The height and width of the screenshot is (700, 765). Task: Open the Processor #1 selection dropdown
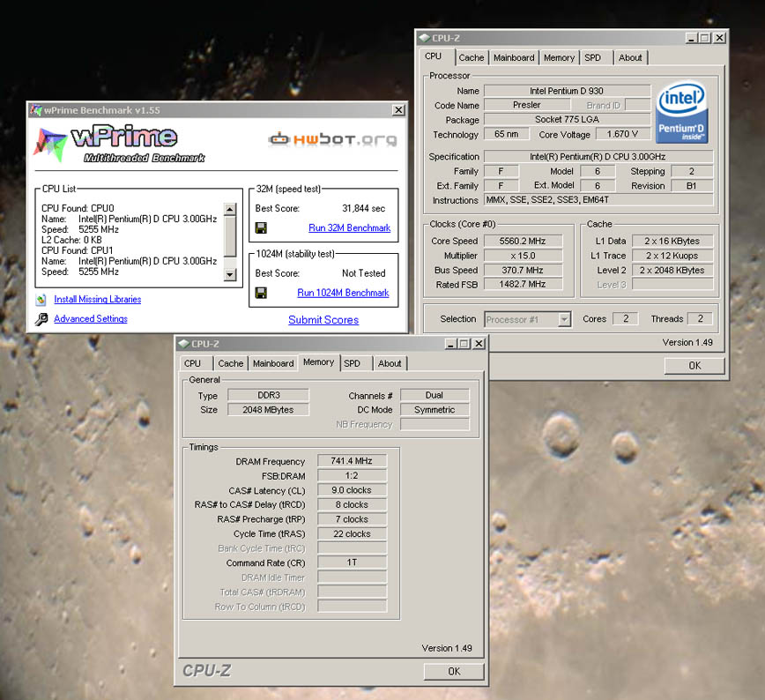coord(564,319)
